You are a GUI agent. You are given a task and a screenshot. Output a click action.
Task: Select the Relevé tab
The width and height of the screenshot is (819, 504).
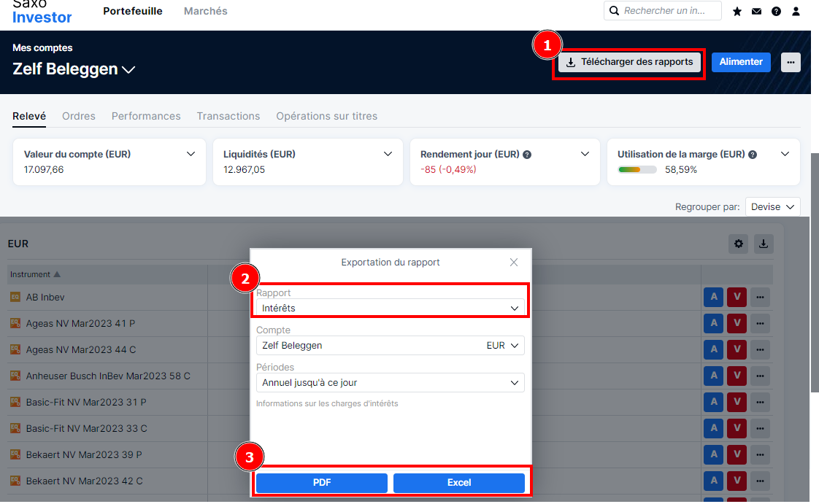(x=29, y=116)
